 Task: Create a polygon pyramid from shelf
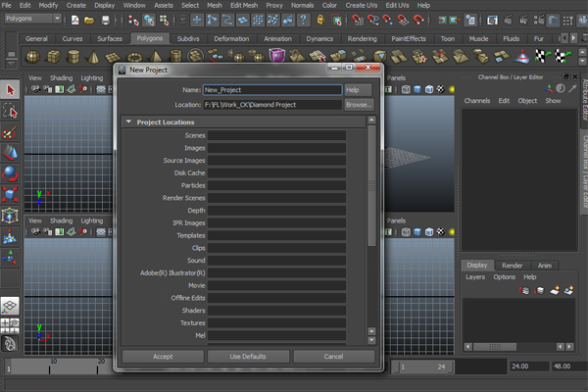[155, 57]
